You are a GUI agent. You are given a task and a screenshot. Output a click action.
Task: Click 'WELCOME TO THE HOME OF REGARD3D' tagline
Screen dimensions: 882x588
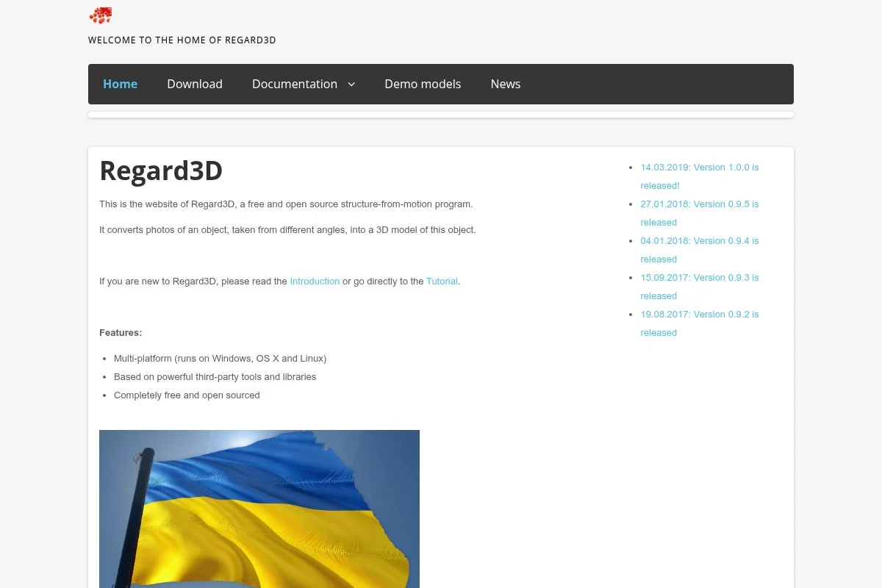pyautogui.click(x=182, y=40)
